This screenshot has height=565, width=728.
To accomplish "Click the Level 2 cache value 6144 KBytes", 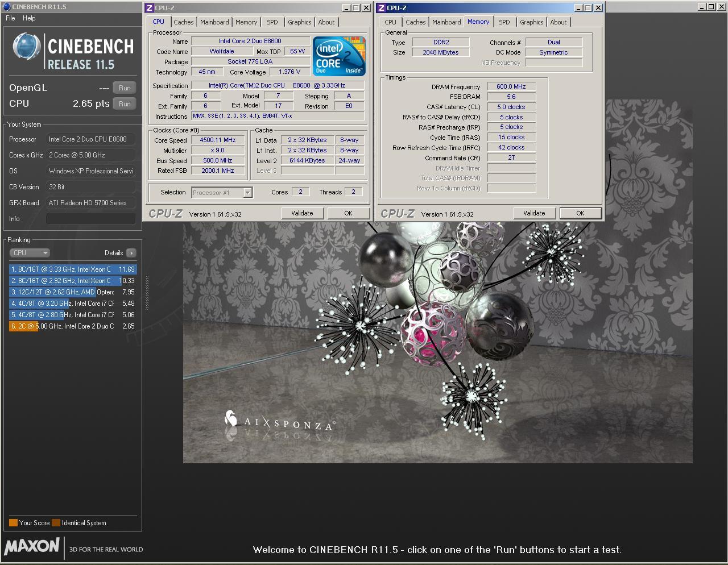I will point(307,161).
